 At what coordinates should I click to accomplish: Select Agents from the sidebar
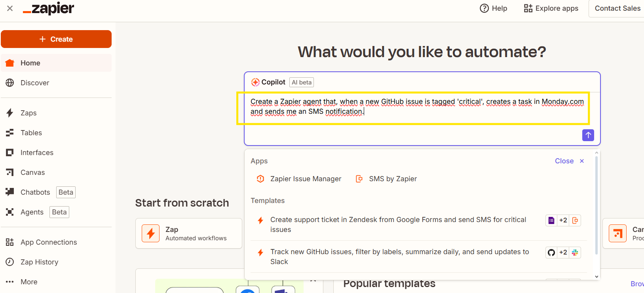point(32,212)
